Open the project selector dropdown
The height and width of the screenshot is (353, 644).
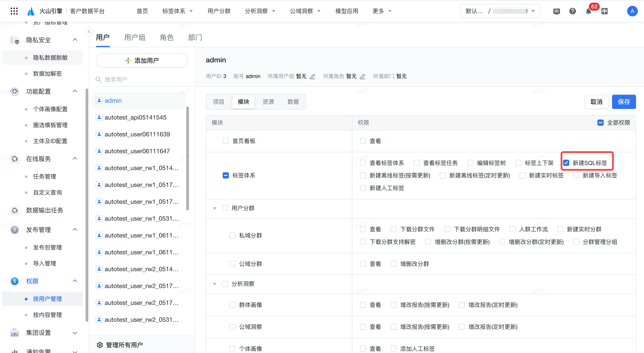[500, 11]
